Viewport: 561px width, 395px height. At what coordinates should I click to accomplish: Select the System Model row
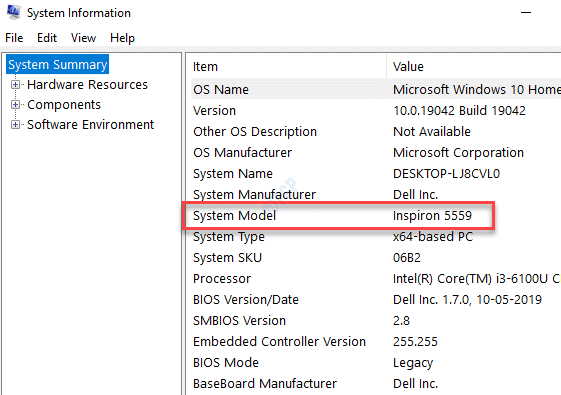pos(376,216)
